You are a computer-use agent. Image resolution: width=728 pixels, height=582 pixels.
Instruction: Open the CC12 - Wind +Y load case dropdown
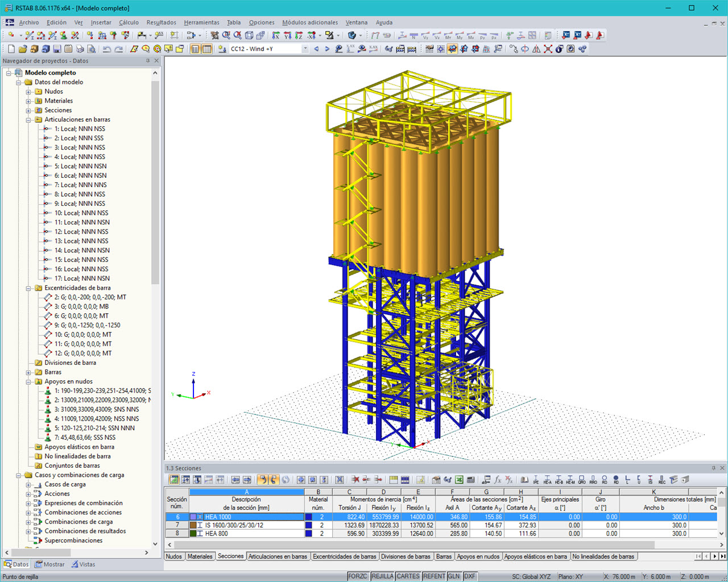tap(305, 49)
